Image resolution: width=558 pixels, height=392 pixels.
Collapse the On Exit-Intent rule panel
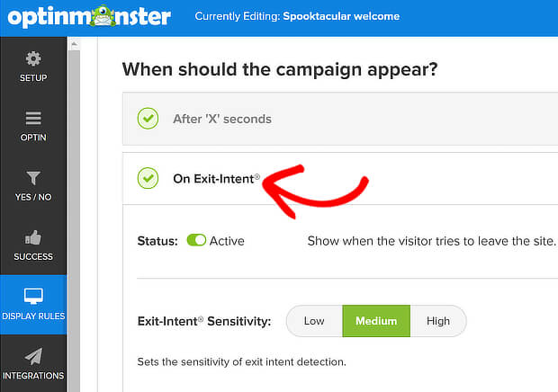click(x=340, y=178)
